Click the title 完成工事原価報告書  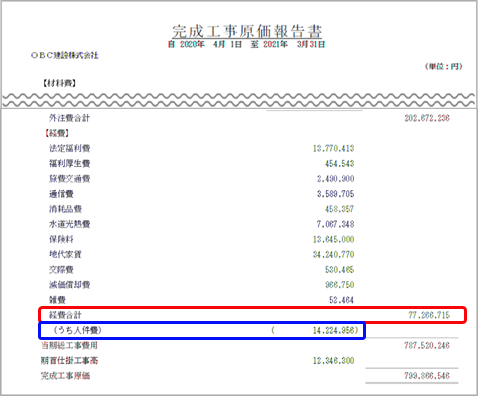(247, 31)
